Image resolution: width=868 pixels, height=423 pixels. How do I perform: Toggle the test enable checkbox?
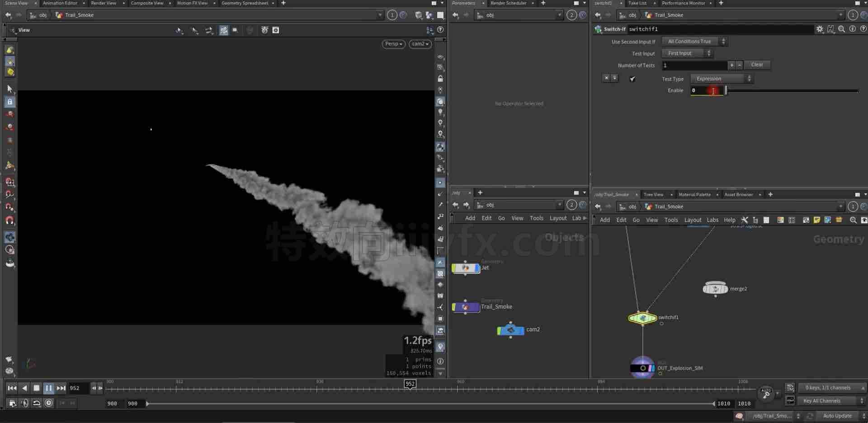[x=632, y=79]
